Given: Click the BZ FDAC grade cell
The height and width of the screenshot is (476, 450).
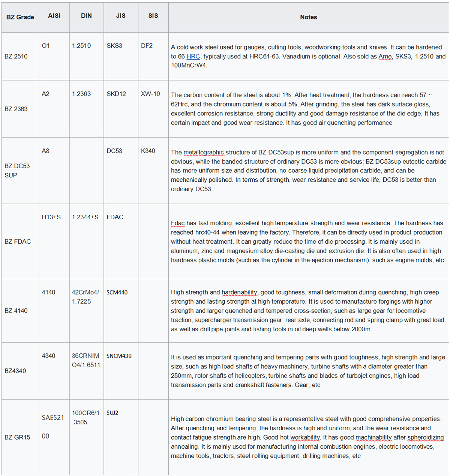Looking at the screenshot, I should point(18,242).
